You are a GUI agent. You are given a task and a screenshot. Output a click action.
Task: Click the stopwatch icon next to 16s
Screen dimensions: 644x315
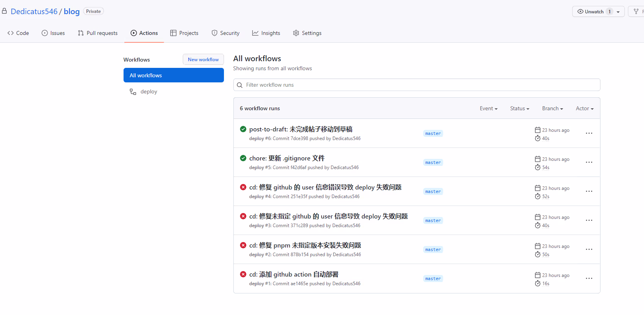click(538, 283)
